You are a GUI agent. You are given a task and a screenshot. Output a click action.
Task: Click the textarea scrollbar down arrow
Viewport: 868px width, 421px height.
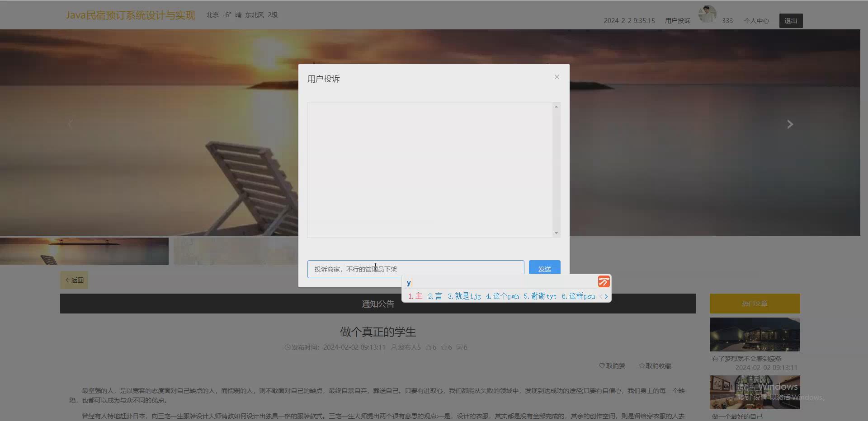tap(556, 233)
